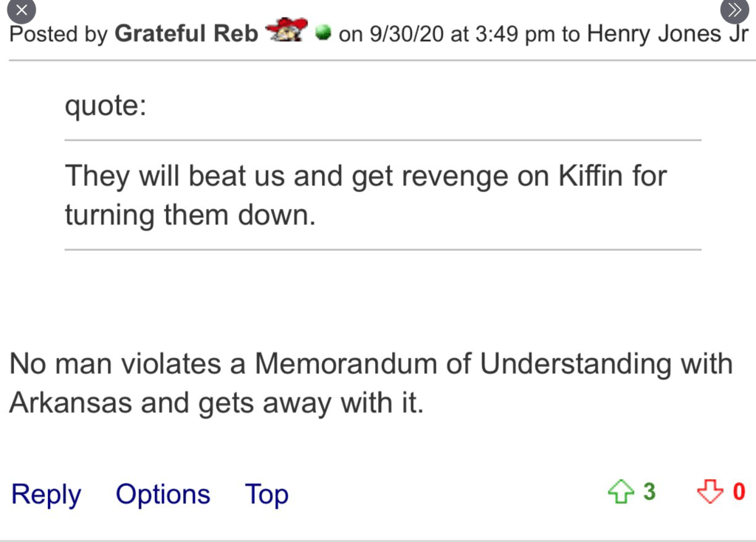This screenshot has width=756, height=542.
Task: Click the 9/30/20 post date
Action: tap(408, 34)
